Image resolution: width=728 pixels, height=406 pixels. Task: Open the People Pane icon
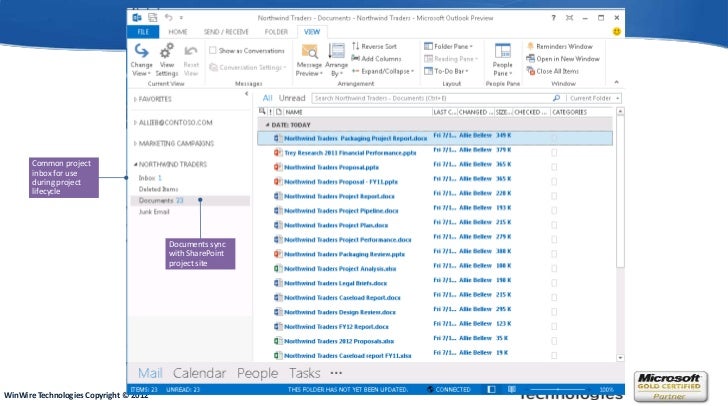coord(502,51)
